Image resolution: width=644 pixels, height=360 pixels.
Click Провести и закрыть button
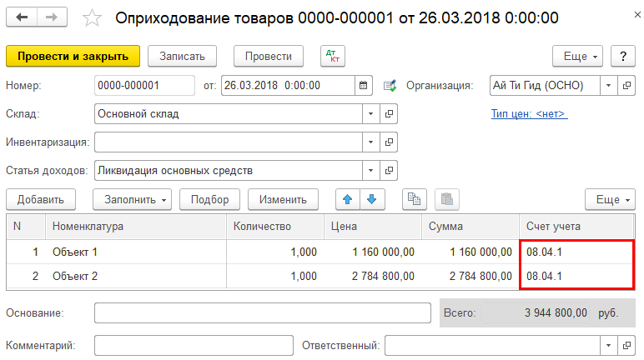(x=73, y=56)
